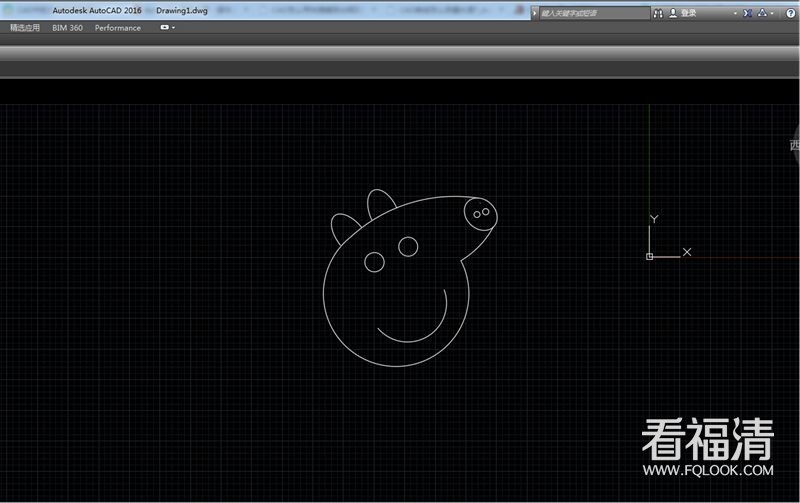
Task: Open the Help question mark icon
Action: click(x=790, y=13)
